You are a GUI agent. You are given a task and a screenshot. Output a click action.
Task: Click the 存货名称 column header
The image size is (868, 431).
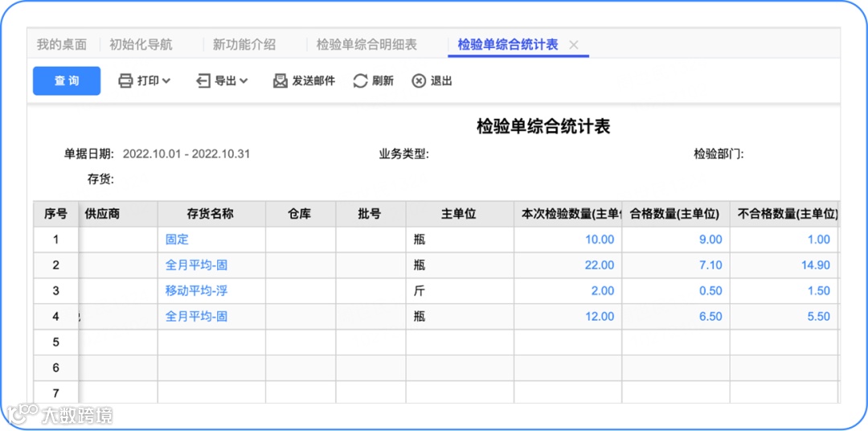[x=211, y=214]
